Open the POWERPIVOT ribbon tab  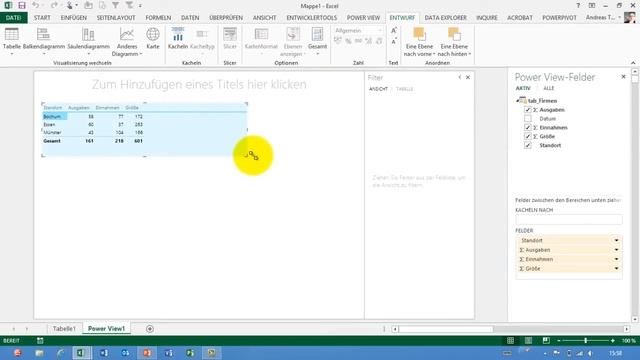[559, 18]
